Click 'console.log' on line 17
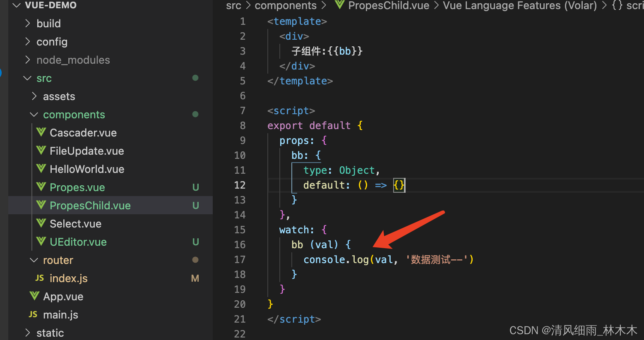 (x=336, y=260)
